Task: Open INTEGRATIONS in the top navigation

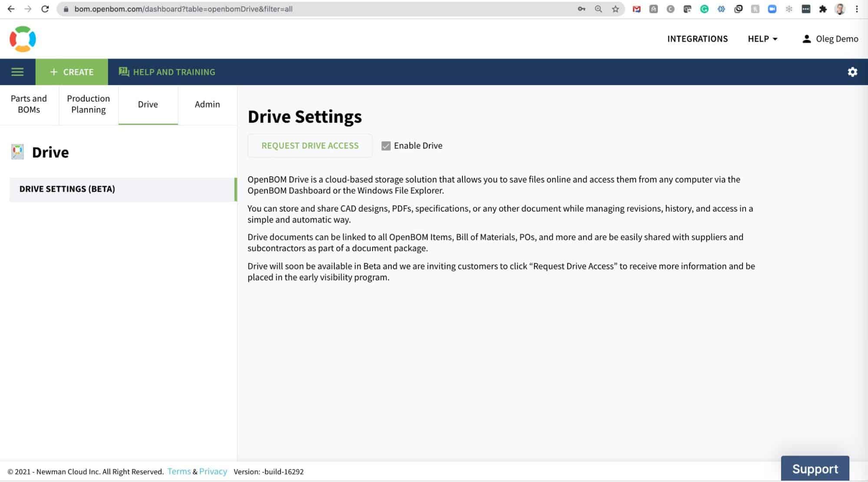Action: pos(697,39)
